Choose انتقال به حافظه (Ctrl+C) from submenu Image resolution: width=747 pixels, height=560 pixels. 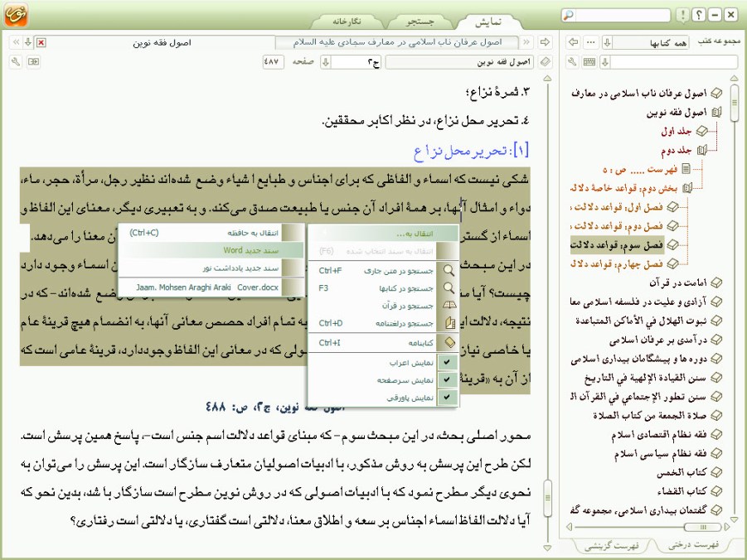[x=211, y=233]
